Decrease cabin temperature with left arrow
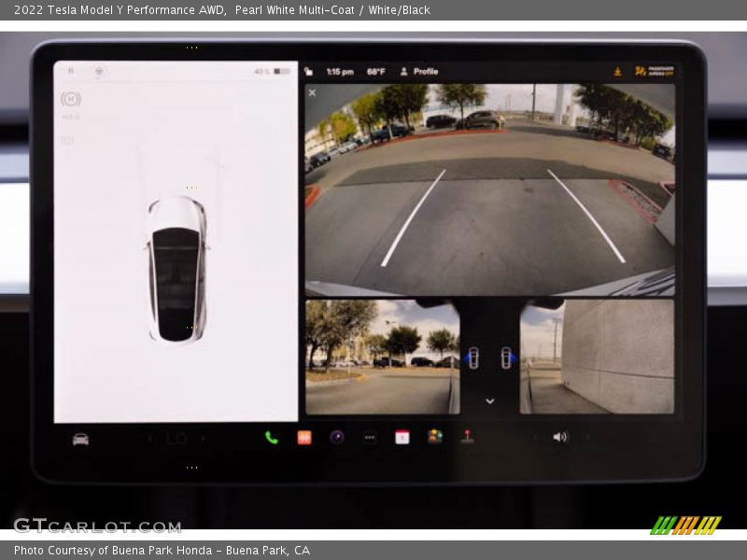Viewport: 747px width, 560px height. point(148,438)
